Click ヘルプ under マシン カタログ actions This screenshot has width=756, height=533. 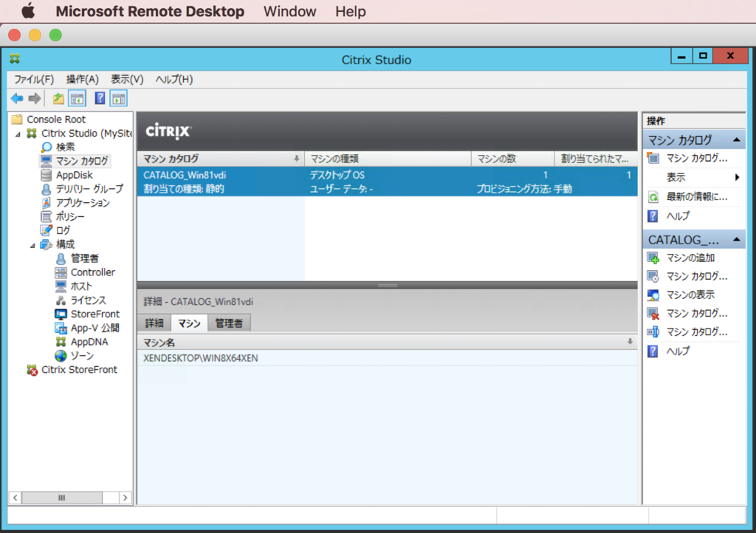pyautogui.click(x=678, y=216)
